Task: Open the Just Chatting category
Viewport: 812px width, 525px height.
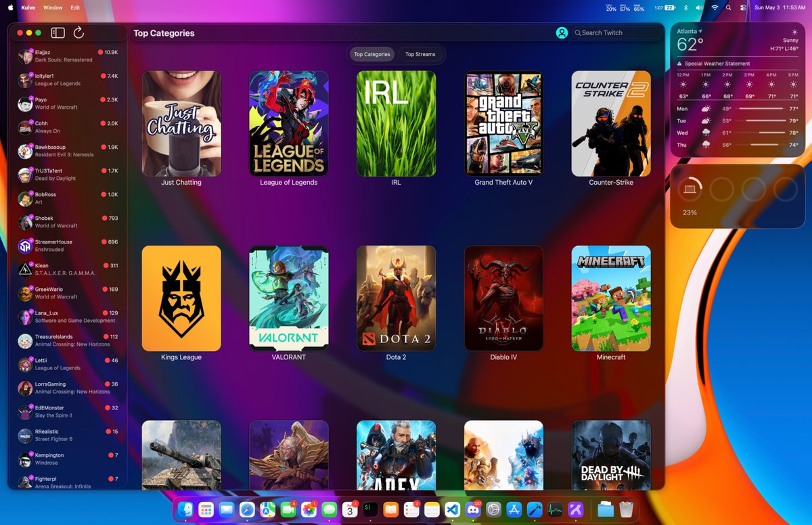Action: pyautogui.click(x=181, y=124)
